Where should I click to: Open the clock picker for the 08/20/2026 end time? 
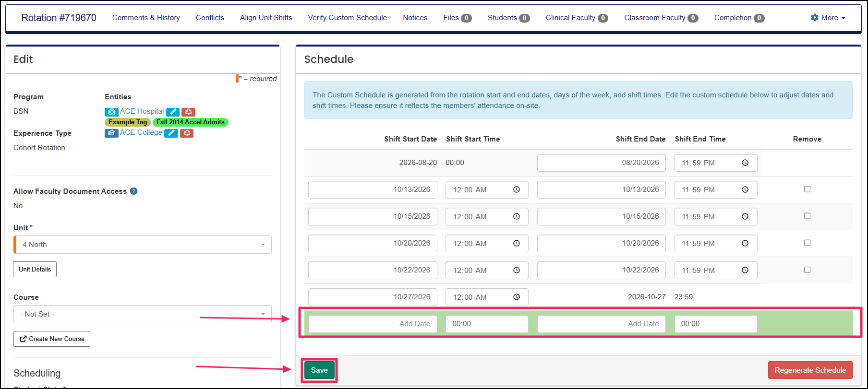pos(745,163)
